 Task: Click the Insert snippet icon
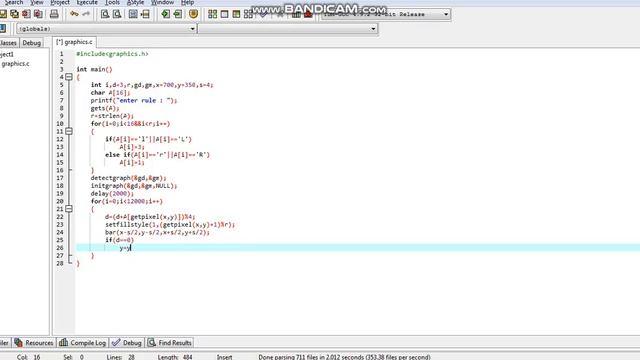pyautogui.click(x=165, y=14)
